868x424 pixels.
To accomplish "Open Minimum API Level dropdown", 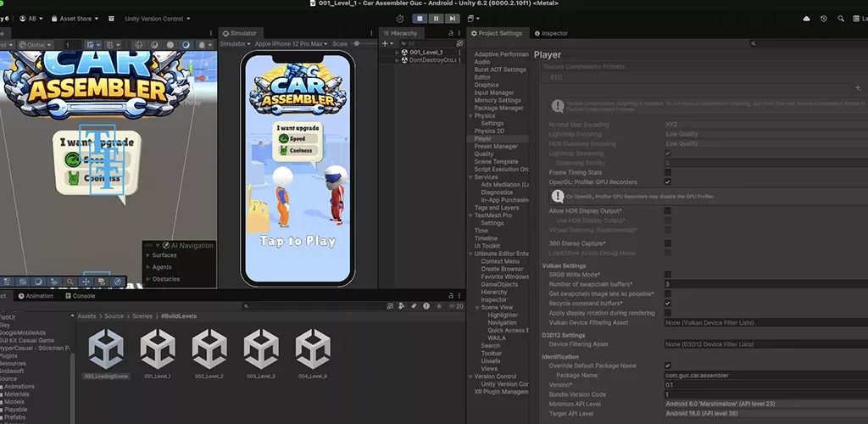I will [x=765, y=404].
